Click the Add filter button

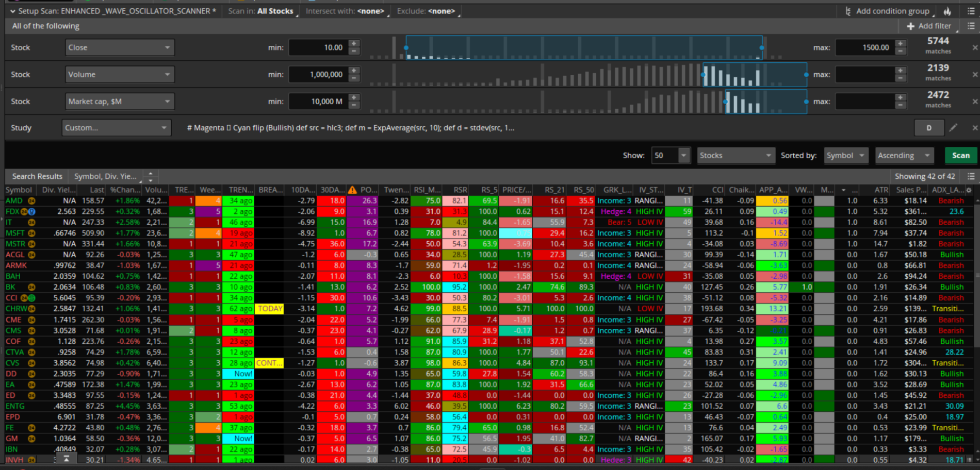coord(929,26)
